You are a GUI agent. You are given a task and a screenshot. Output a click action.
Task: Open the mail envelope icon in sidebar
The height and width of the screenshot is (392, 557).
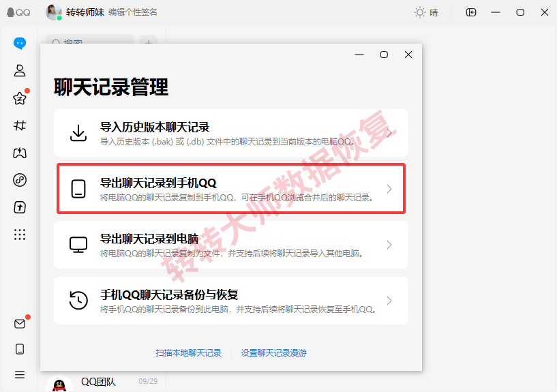pyautogui.click(x=20, y=323)
